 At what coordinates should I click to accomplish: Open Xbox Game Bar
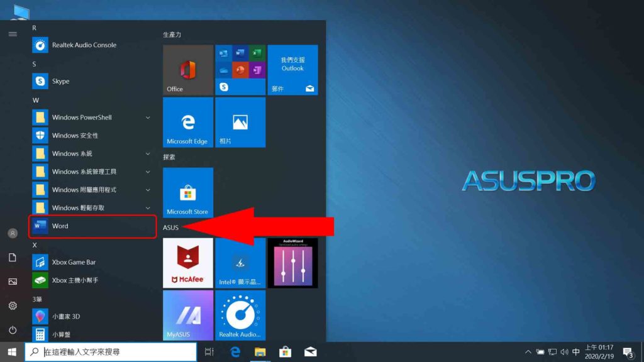(x=92, y=262)
